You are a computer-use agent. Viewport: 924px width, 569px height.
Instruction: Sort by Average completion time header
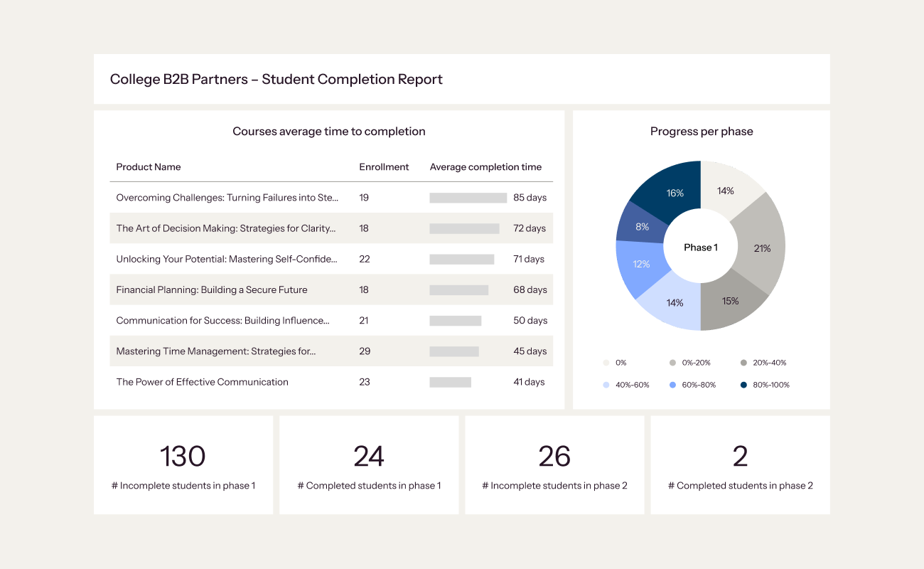(485, 167)
